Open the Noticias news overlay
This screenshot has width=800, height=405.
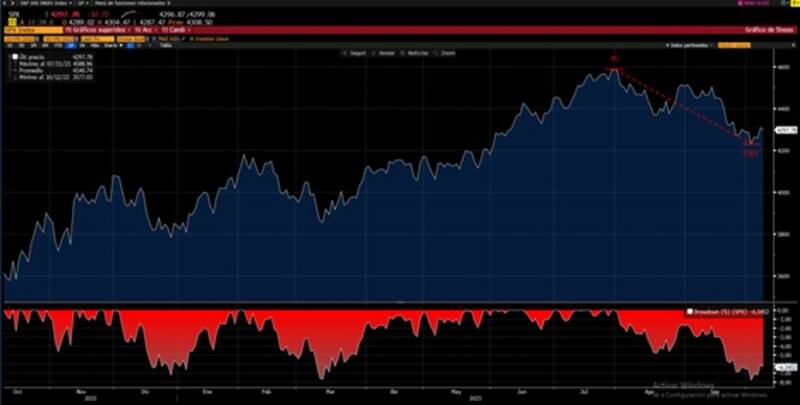[x=413, y=51]
